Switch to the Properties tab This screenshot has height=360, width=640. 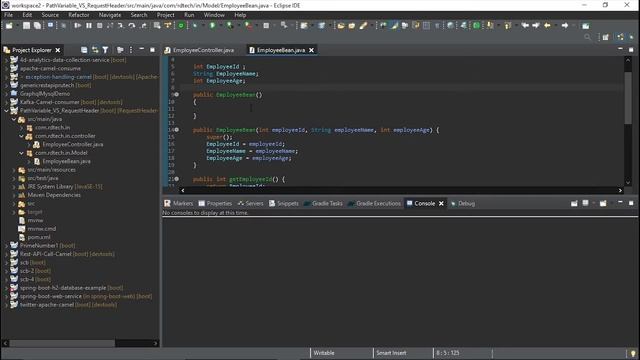point(215,203)
